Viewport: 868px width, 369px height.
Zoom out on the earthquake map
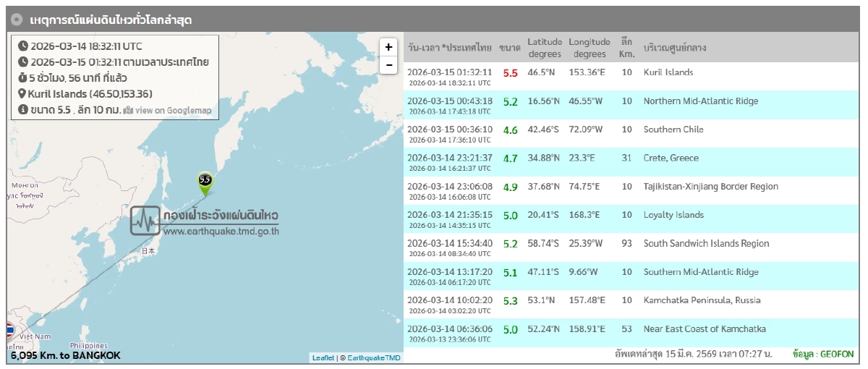[x=388, y=65]
